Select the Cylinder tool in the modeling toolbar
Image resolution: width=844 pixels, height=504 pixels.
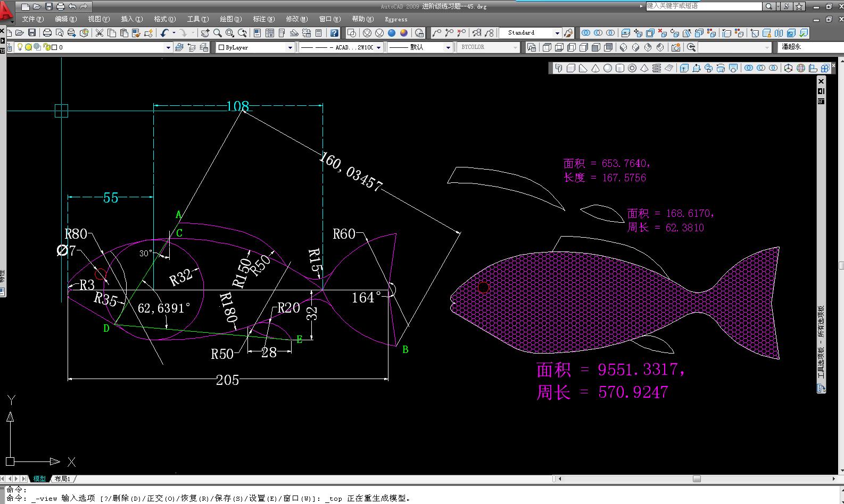[620, 68]
